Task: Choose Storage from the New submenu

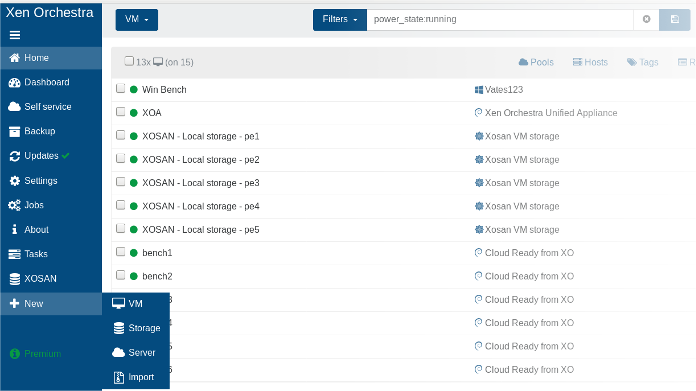Action: (136, 328)
